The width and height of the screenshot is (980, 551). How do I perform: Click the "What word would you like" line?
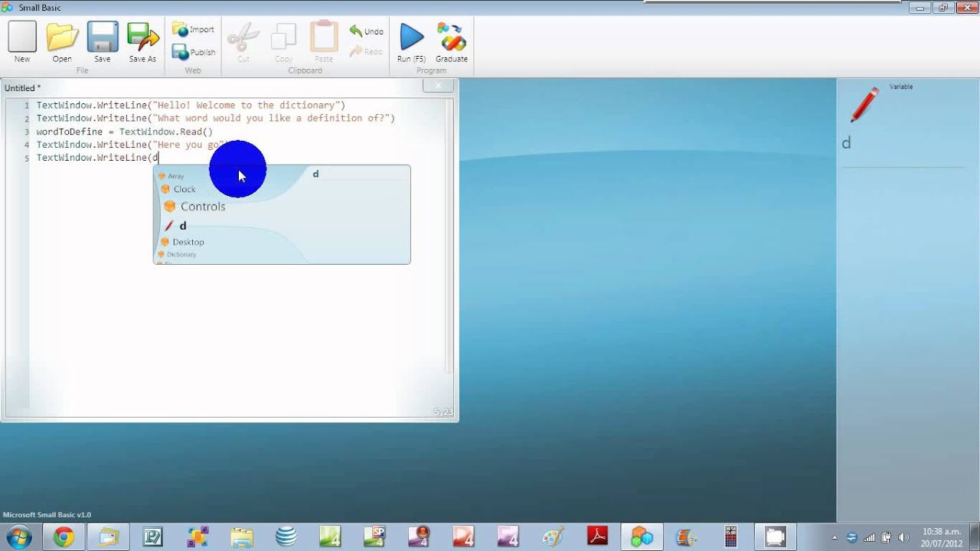216,119
